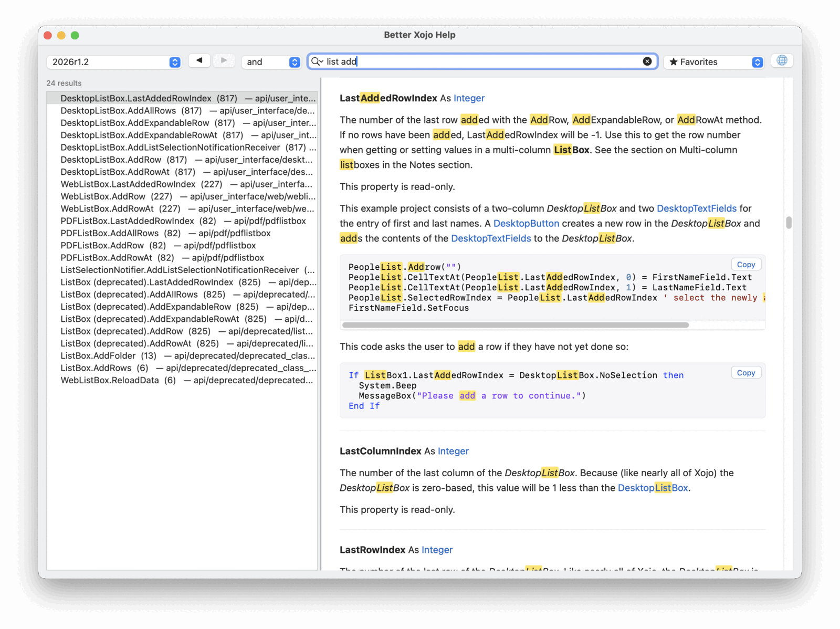This screenshot has height=629, width=840.
Task: Select result ListBox (deprecated).LastAddedRowIndex
Action: (x=182, y=282)
